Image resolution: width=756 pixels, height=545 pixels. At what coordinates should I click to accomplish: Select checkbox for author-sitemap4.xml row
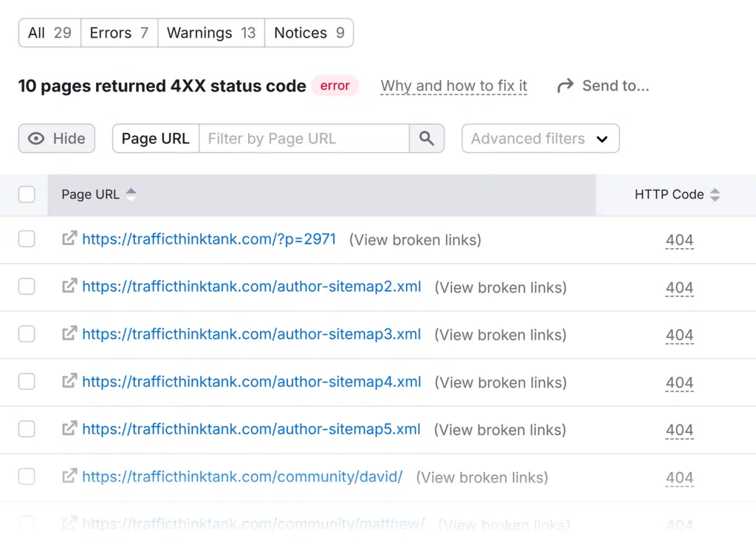(27, 382)
